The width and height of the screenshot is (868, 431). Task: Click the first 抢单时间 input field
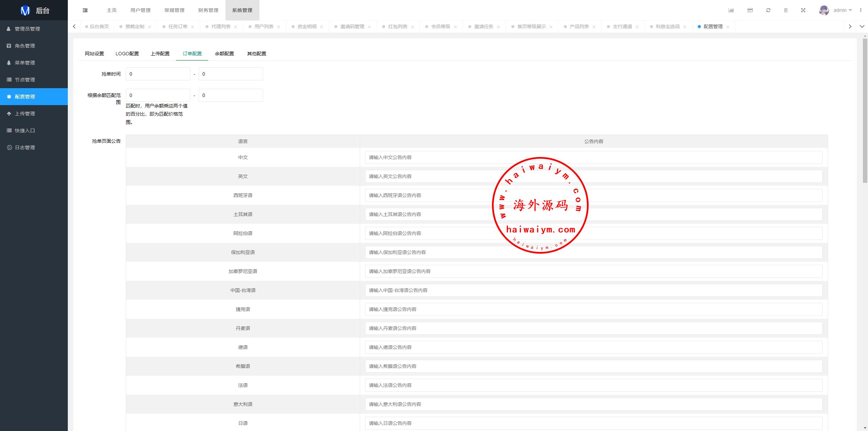coord(158,74)
